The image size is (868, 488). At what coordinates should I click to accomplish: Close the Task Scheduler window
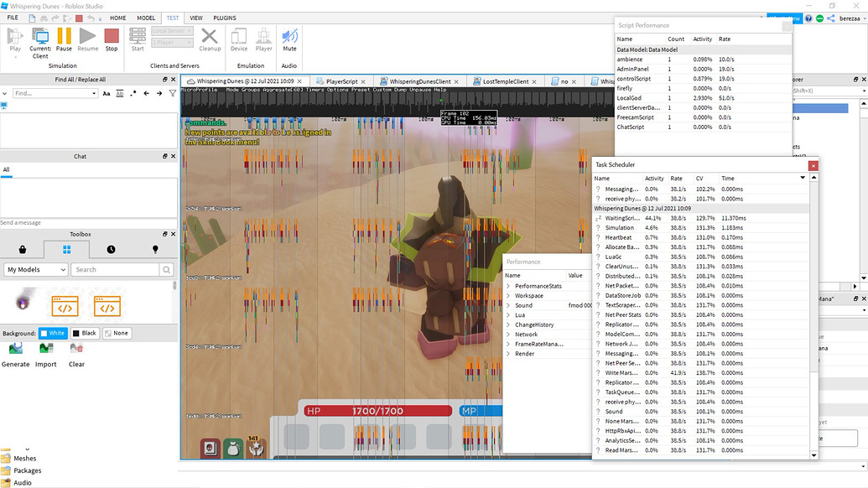[813, 165]
